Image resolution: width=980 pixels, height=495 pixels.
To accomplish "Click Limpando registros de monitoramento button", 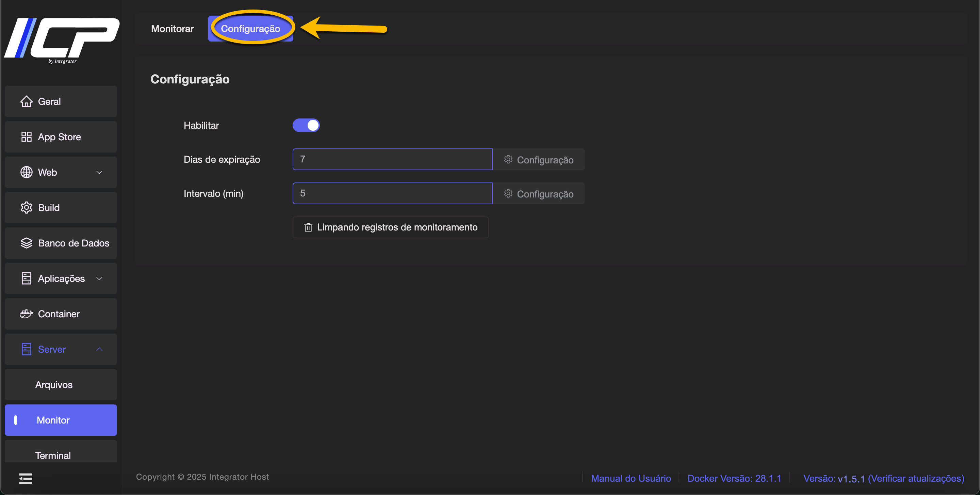I will point(390,227).
